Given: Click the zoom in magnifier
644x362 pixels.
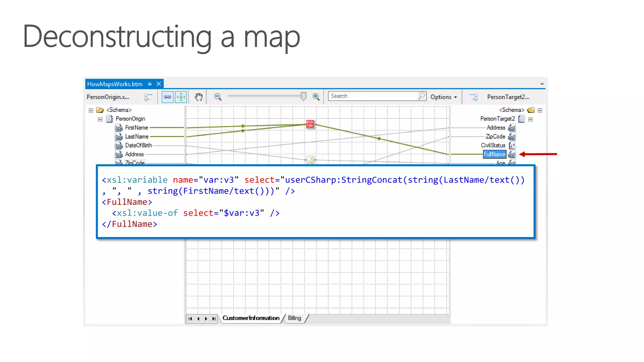Looking at the screenshot, I should (x=316, y=97).
